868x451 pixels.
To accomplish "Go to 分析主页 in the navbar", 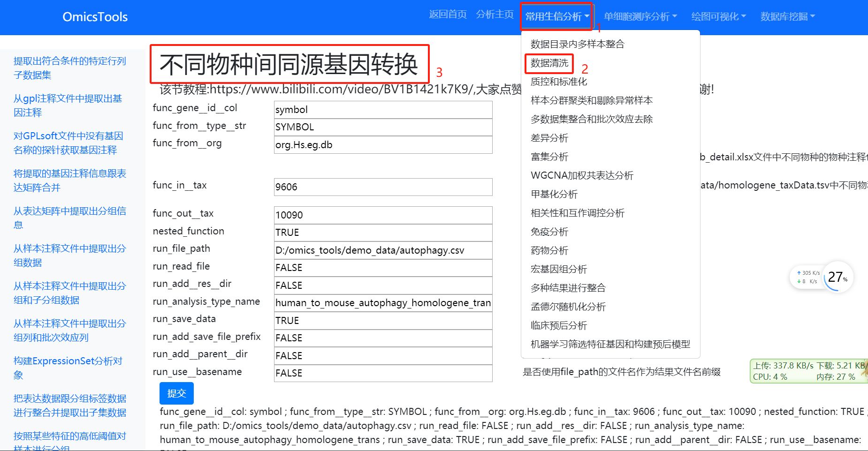I will 495,15.
